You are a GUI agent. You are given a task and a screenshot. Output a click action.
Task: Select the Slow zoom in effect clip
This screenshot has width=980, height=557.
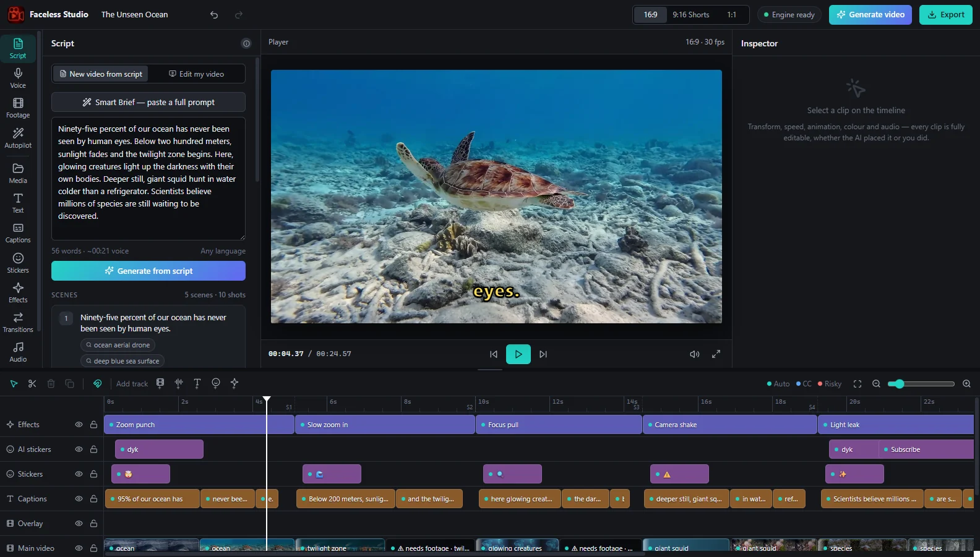[385, 425]
